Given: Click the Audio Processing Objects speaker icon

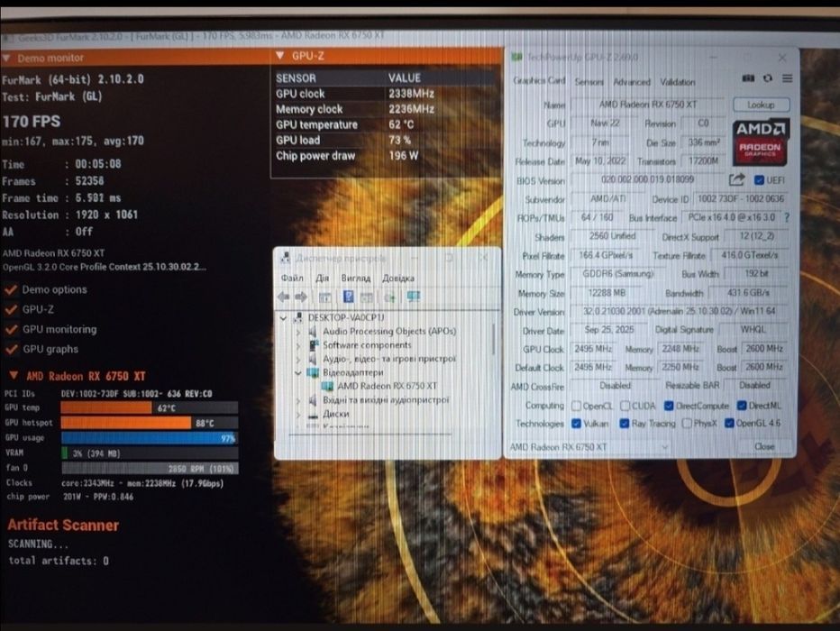Looking at the screenshot, I should (x=313, y=332).
